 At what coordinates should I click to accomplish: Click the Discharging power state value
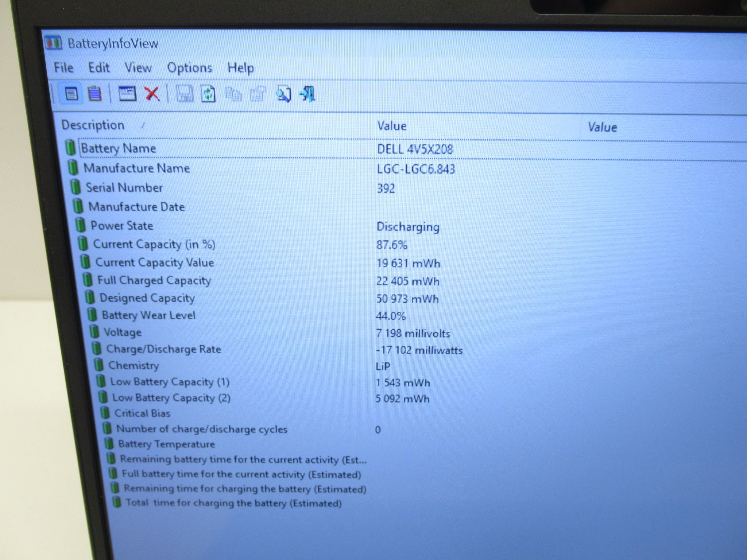click(x=408, y=227)
